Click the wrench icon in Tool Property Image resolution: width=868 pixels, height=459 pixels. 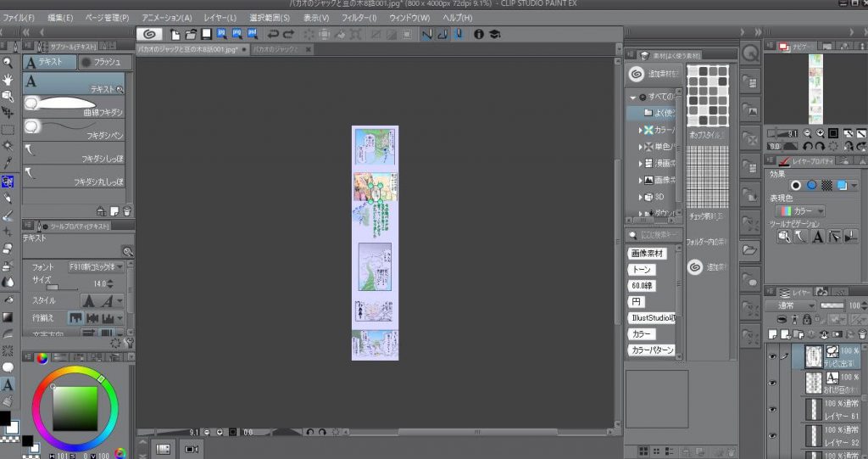(129, 344)
